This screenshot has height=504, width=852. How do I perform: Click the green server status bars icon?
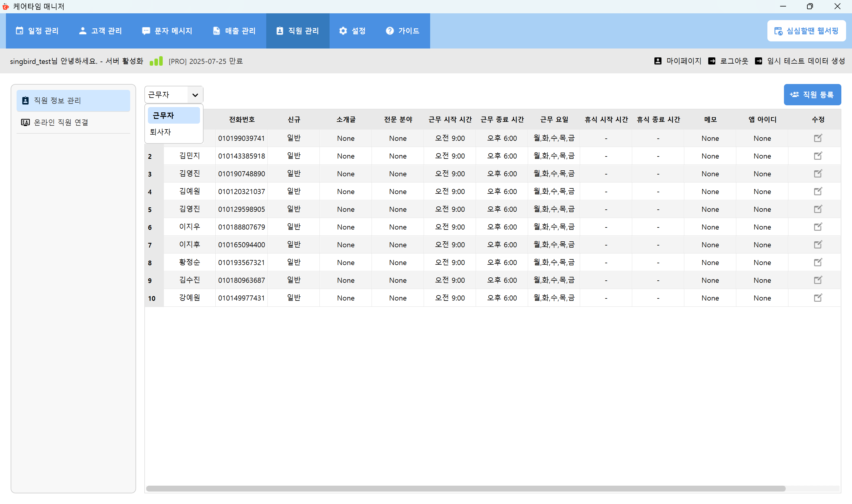click(156, 61)
